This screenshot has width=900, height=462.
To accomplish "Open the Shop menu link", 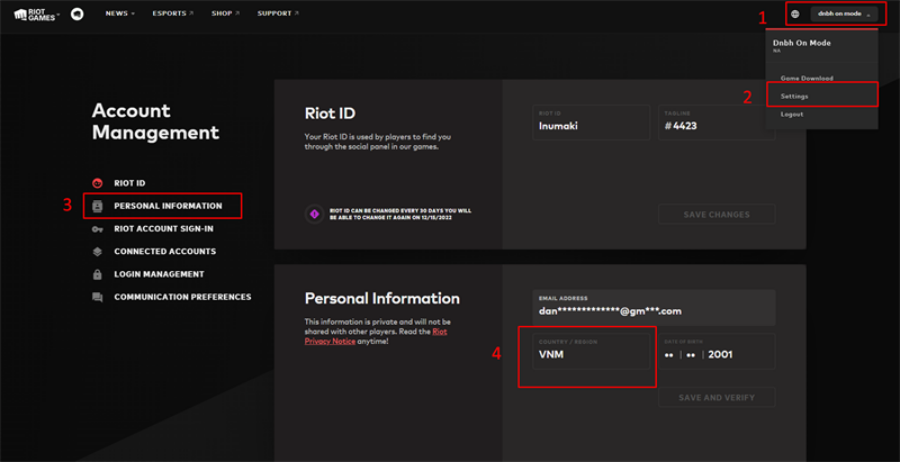I will coord(225,13).
